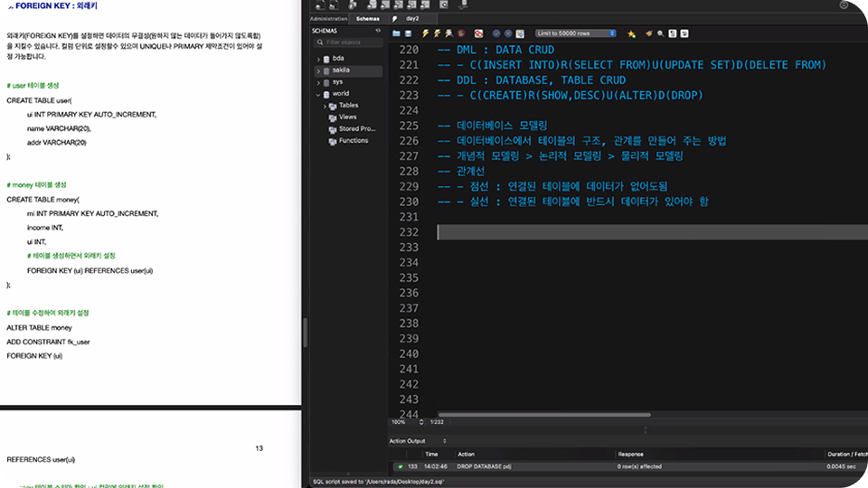Select the world schema
This screenshot has height=488, width=868.
(341, 93)
